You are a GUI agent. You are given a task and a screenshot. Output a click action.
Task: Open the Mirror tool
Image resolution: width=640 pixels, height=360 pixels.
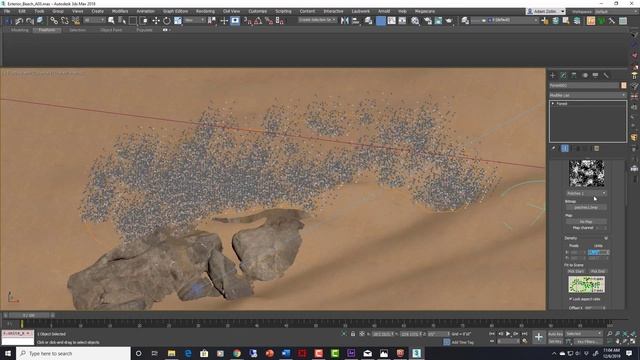[345, 21]
